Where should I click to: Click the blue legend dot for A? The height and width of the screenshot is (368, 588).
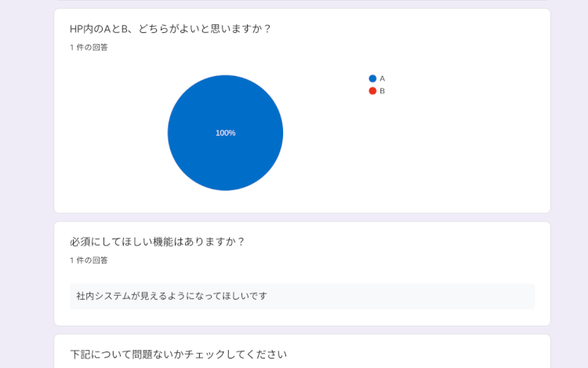point(372,78)
